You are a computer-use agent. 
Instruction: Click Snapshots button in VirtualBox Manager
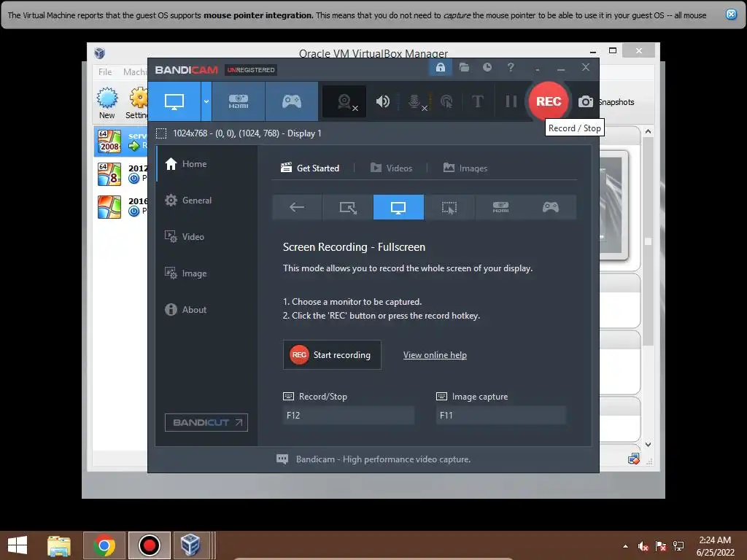click(616, 102)
